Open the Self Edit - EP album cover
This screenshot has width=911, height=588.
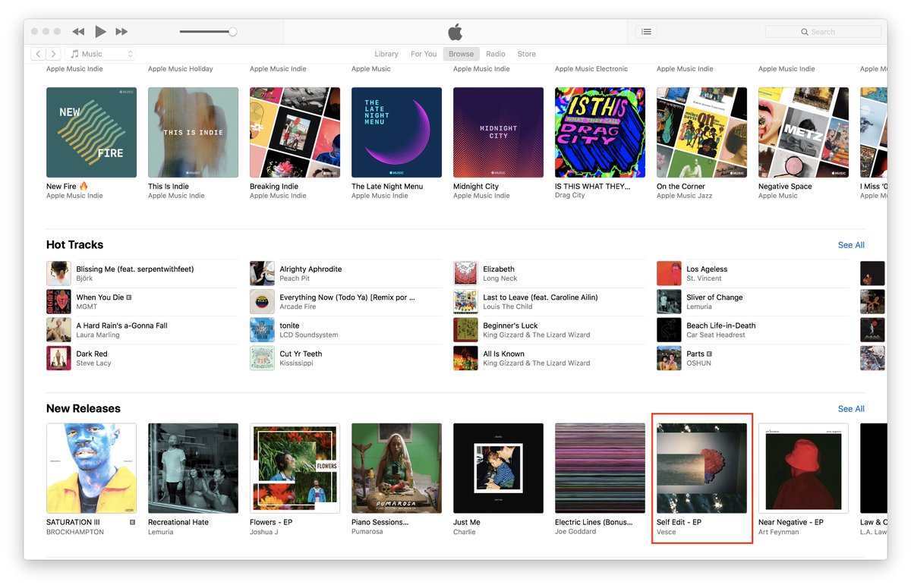(701, 468)
